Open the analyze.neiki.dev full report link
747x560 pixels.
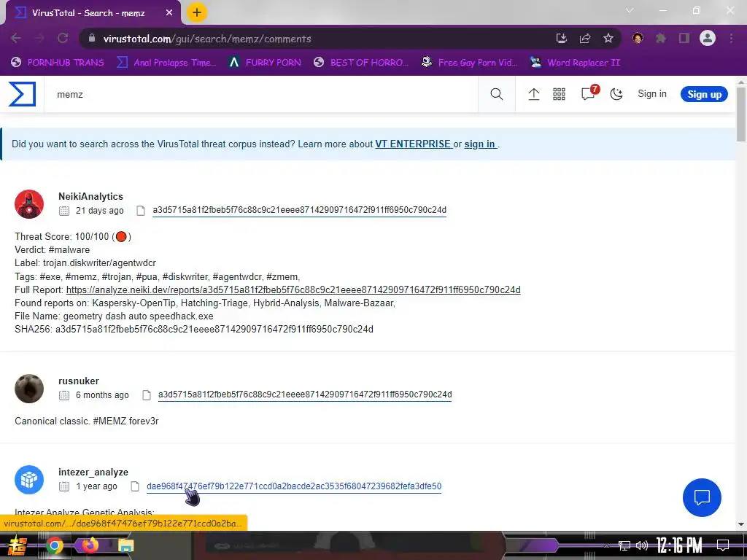[293, 290]
